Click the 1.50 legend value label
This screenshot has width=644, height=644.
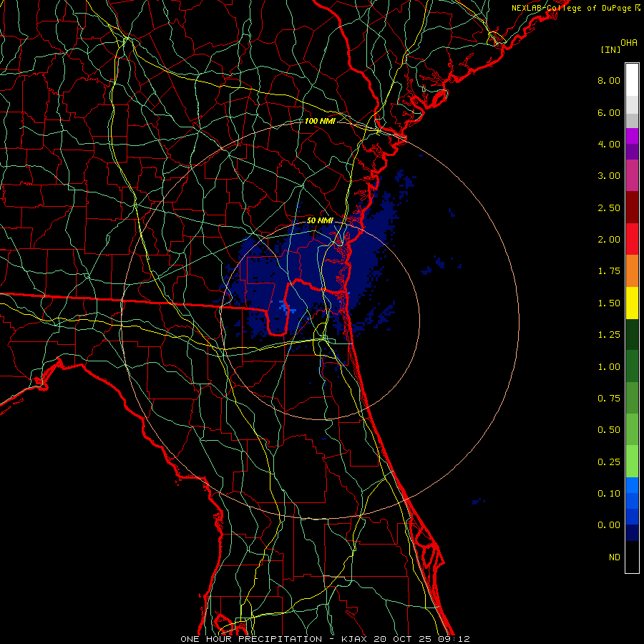click(x=609, y=303)
